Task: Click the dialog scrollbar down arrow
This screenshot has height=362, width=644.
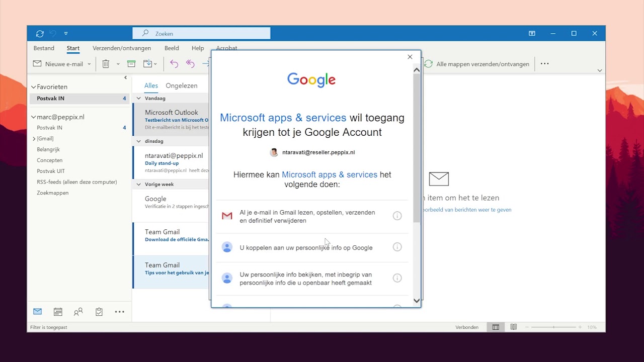Action: click(417, 301)
